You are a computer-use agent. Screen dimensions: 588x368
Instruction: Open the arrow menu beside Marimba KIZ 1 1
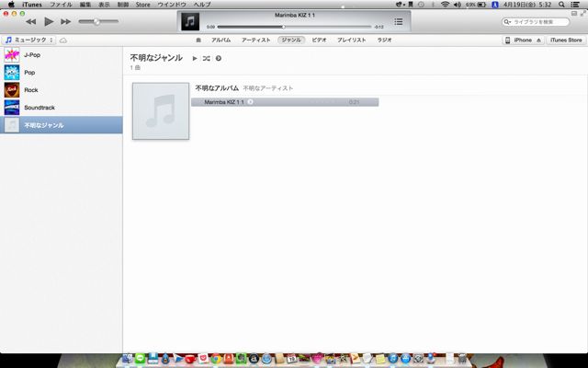250,102
